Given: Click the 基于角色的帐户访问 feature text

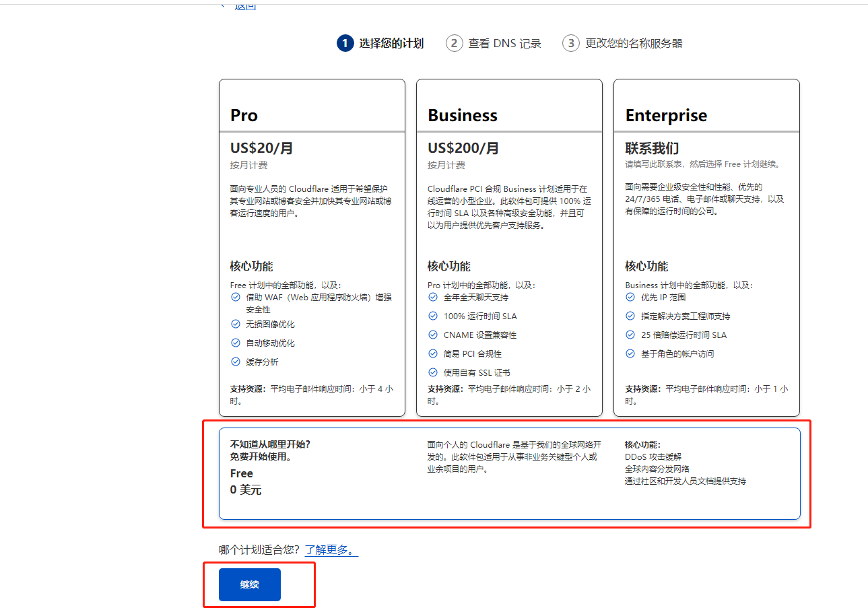Looking at the screenshot, I should [677, 353].
